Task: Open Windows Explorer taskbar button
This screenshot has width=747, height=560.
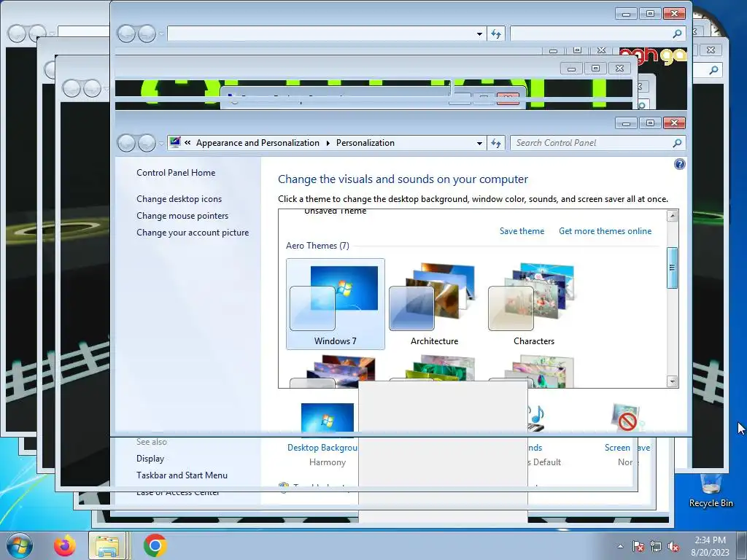Action: [107, 545]
